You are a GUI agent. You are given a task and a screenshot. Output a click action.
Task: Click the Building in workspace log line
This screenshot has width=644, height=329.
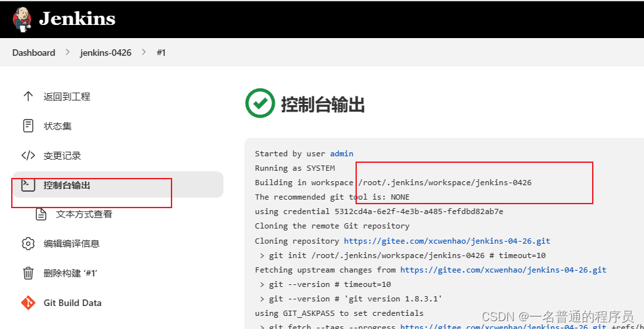(x=393, y=183)
